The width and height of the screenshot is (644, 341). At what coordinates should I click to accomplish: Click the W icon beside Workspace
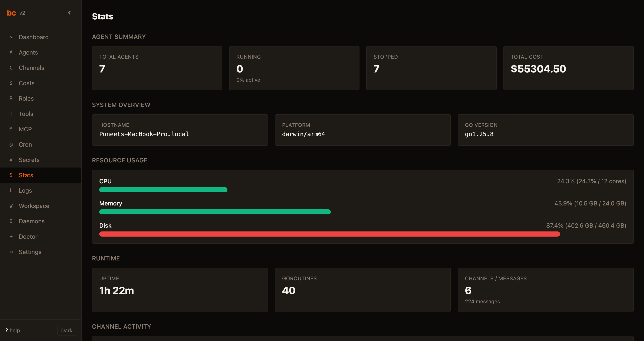(x=11, y=206)
